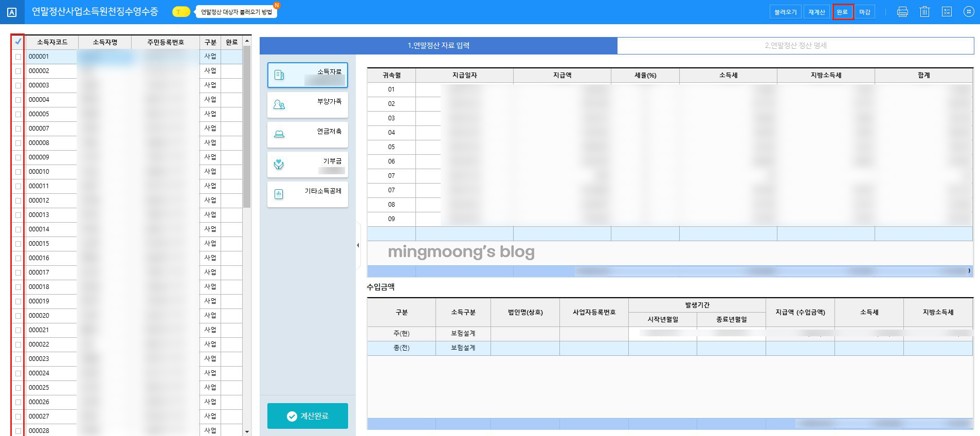
Task: Select code cell 000012
Action: [51, 201]
